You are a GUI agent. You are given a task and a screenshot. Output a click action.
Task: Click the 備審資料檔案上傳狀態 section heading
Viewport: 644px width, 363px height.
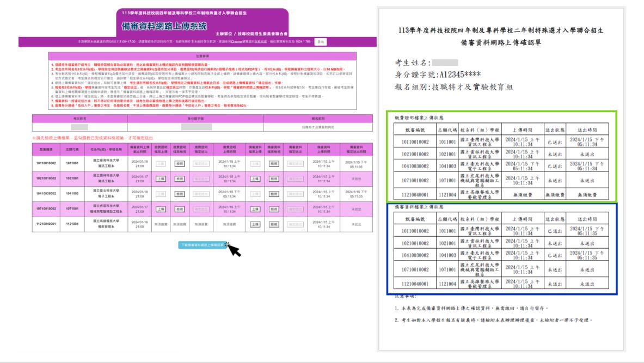tap(419, 207)
